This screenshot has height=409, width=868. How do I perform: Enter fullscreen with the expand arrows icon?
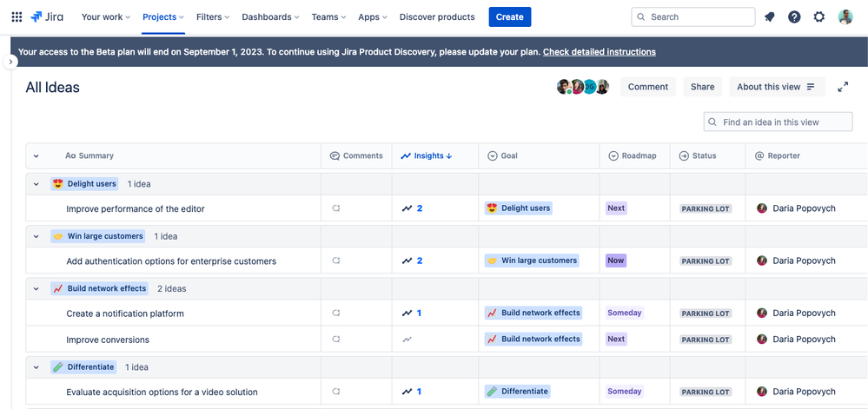point(843,87)
